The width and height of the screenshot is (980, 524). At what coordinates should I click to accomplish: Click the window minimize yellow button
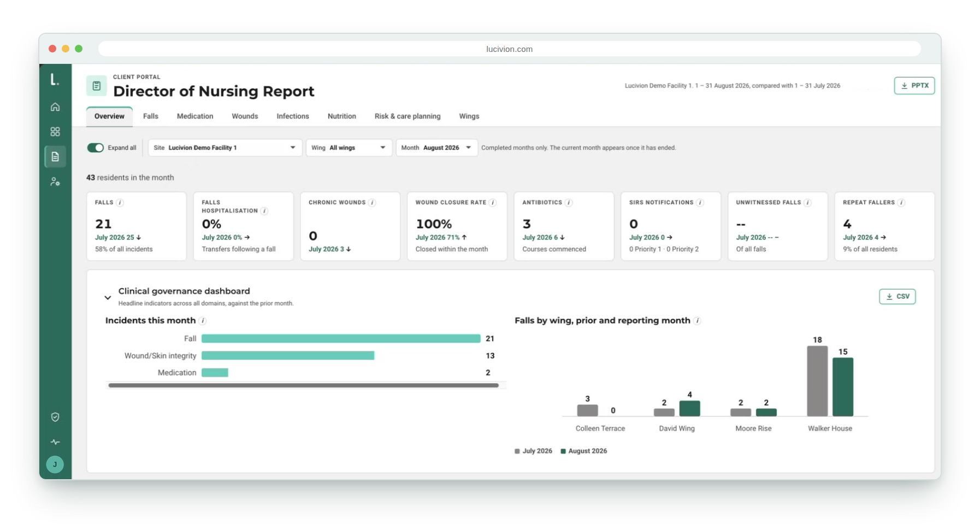(x=66, y=49)
